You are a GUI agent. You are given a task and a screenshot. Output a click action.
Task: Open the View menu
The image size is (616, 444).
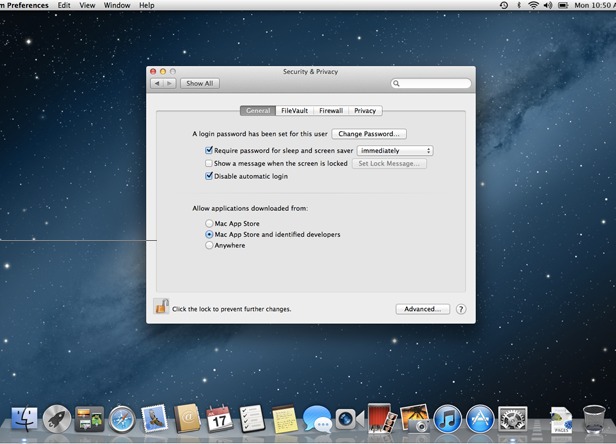pos(87,5)
